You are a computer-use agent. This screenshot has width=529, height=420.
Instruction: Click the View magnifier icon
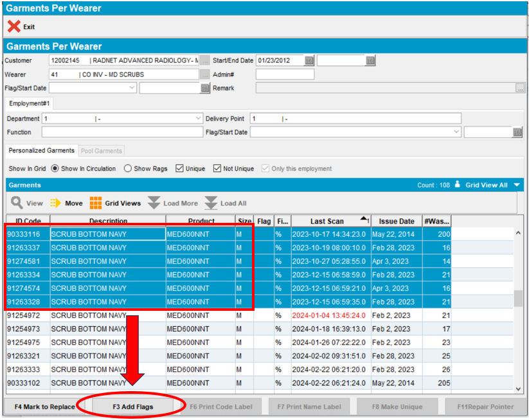coord(17,203)
